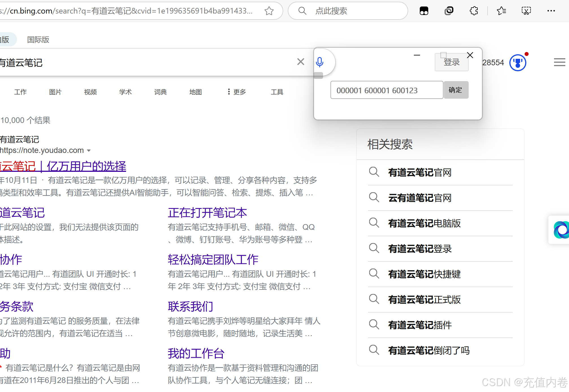
Task: Click the stock code input field
Action: coord(386,90)
